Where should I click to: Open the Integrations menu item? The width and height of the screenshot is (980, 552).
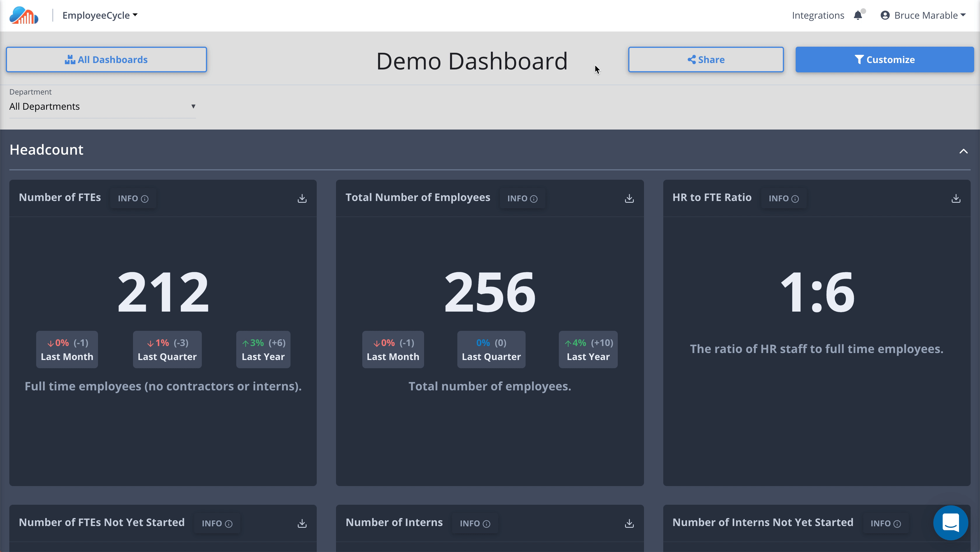click(818, 15)
